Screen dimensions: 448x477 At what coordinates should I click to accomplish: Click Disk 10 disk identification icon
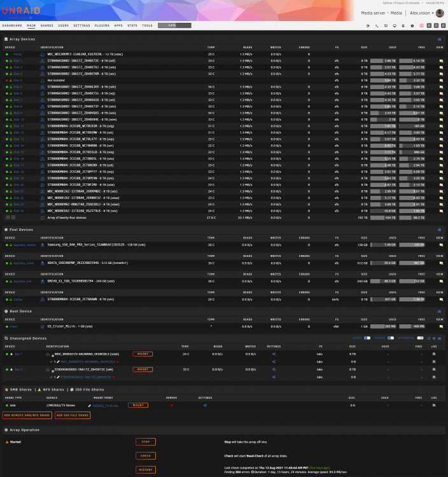[42, 120]
